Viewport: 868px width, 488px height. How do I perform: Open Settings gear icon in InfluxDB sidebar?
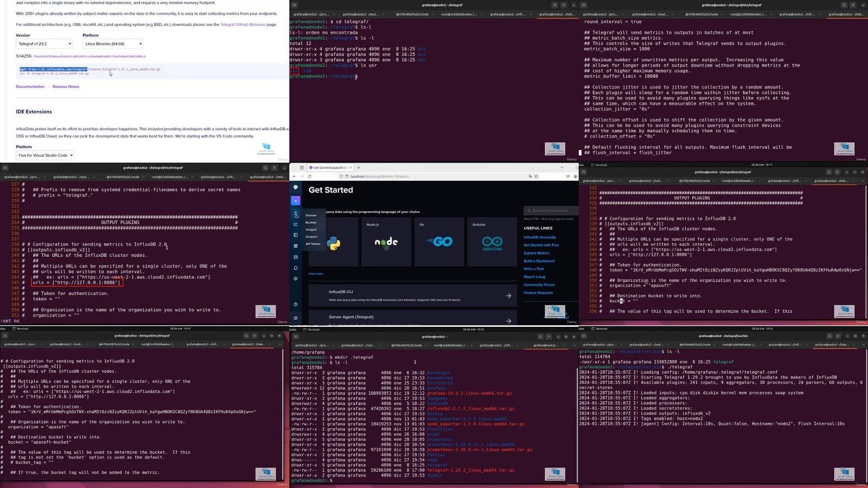pos(296,278)
